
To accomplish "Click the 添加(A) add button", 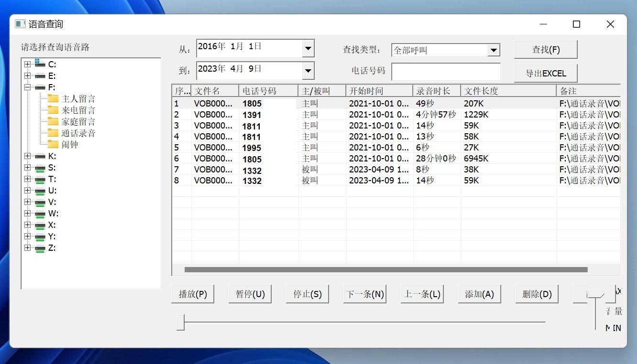I will point(480,294).
